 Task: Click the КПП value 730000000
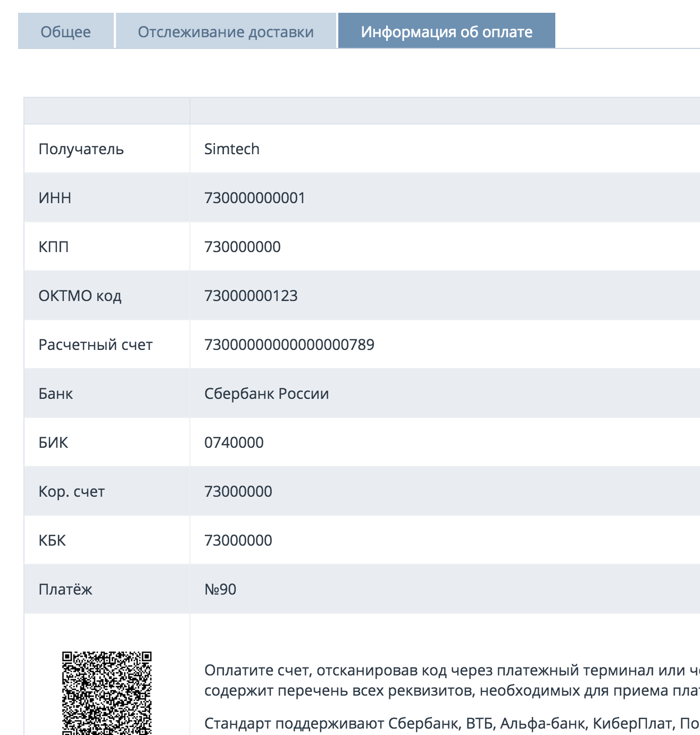243,247
